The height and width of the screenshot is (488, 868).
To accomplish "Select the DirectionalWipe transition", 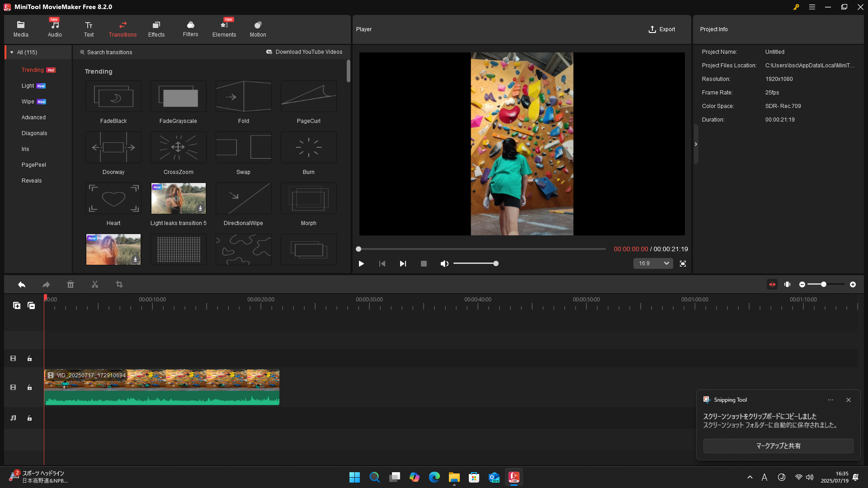I will pyautogui.click(x=244, y=198).
